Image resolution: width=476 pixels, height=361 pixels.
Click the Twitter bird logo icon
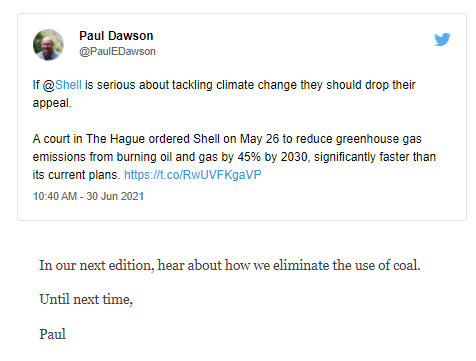click(x=442, y=39)
